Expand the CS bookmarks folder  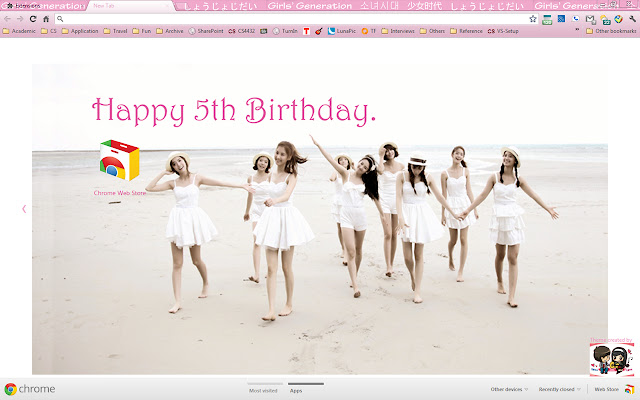(49, 31)
